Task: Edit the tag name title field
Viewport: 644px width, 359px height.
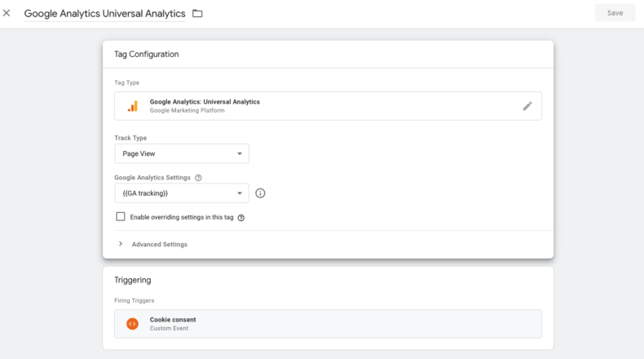Action: click(104, 14)
